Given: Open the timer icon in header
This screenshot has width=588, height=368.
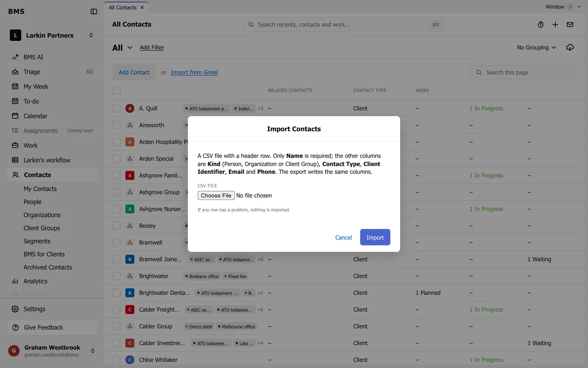Looking at the screenshot, I should click(541, 25).
